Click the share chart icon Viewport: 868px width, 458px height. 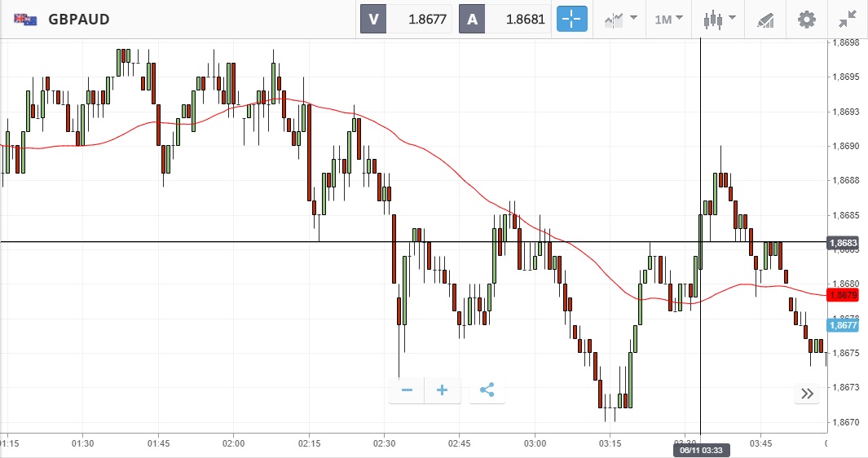487,390
